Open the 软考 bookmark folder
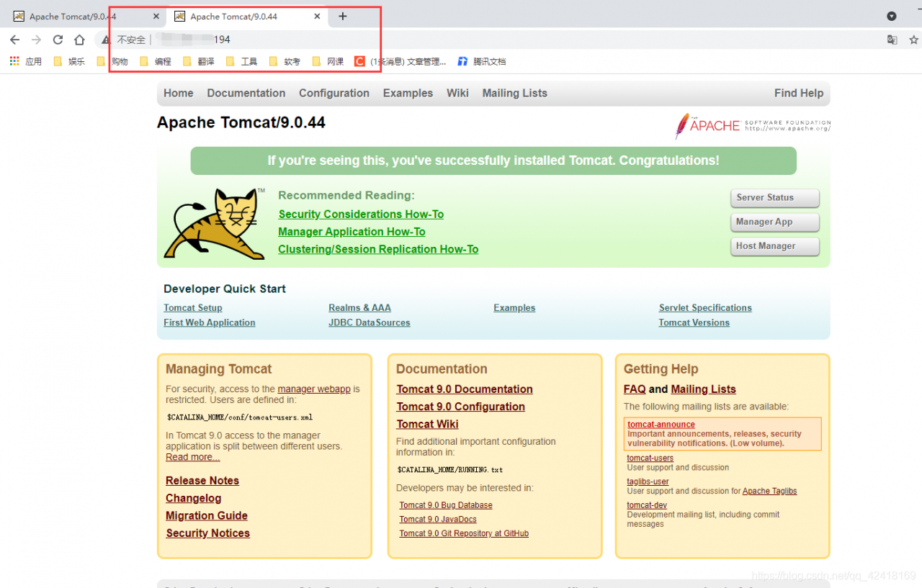Image resolution: width=922 pixels, height=588 pixels. (x=285, y=62)
